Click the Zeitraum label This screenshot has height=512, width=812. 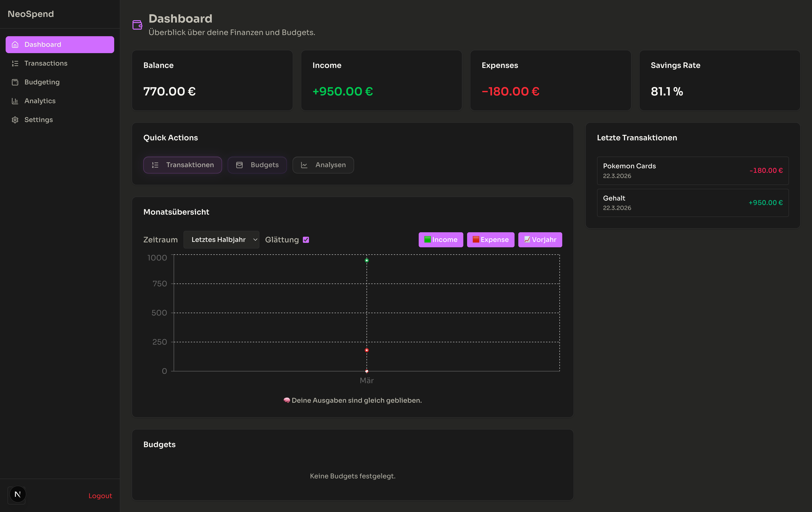point(160,240)
